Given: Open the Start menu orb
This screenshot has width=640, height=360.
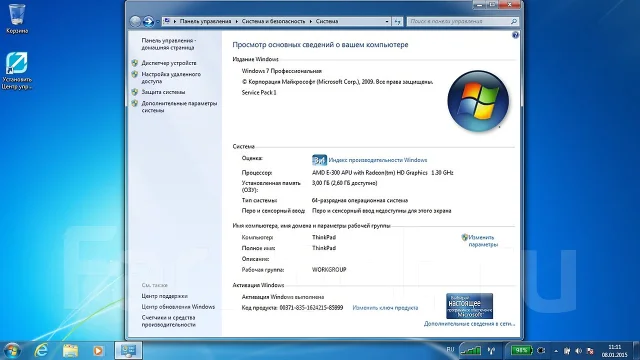Looking at the screenshot, I should (11, 351).
